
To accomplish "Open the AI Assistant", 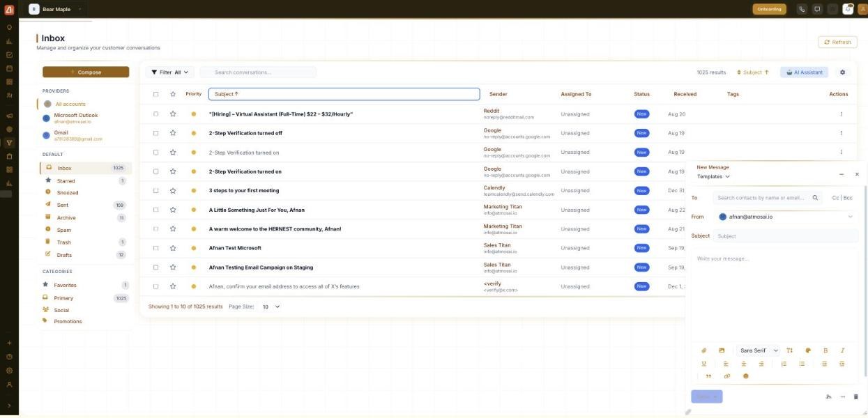I will coord(804,72).
